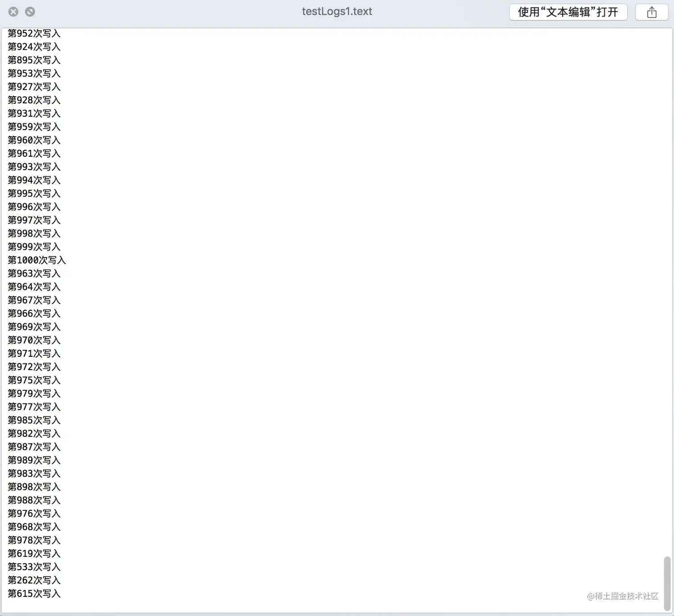
Task: Close the Quick Look preview window
Action: [x=13, y=12]
